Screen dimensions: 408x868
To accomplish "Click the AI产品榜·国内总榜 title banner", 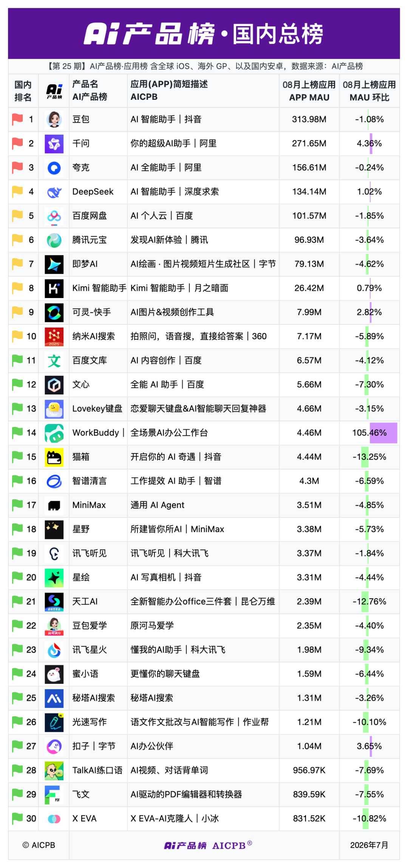I will click(204, 33).
